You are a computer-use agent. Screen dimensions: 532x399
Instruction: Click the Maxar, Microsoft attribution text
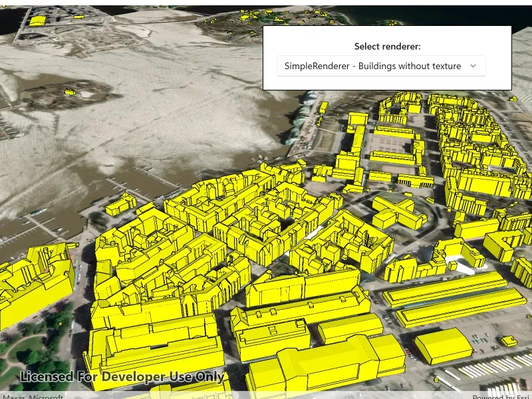[x=33, y=396]
